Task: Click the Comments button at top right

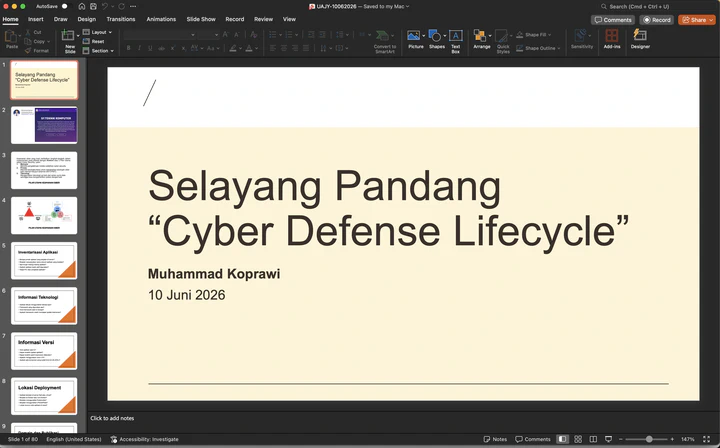Action: pos(613,20)
